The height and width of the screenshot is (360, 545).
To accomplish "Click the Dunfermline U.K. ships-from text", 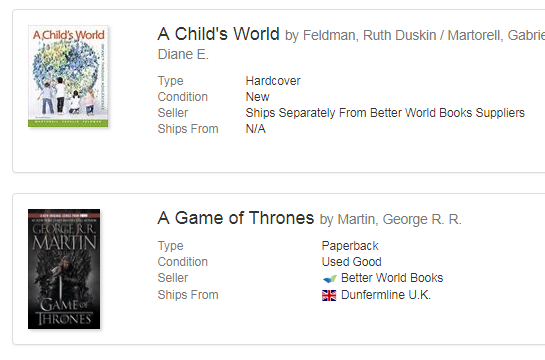I will point(386,295).
